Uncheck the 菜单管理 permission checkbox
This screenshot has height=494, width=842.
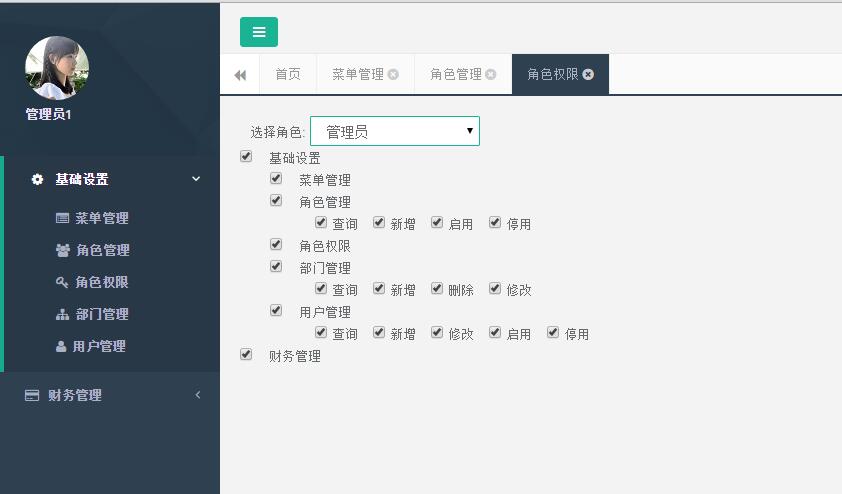coord(276,178)
